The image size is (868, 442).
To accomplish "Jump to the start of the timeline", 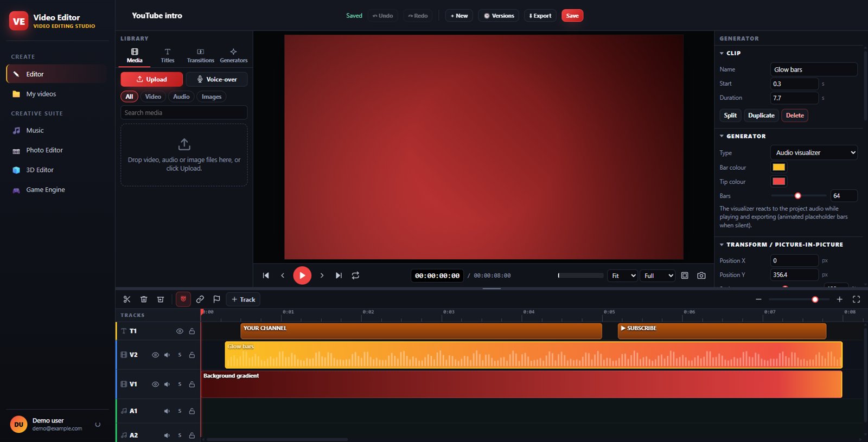I will (266, 276).
